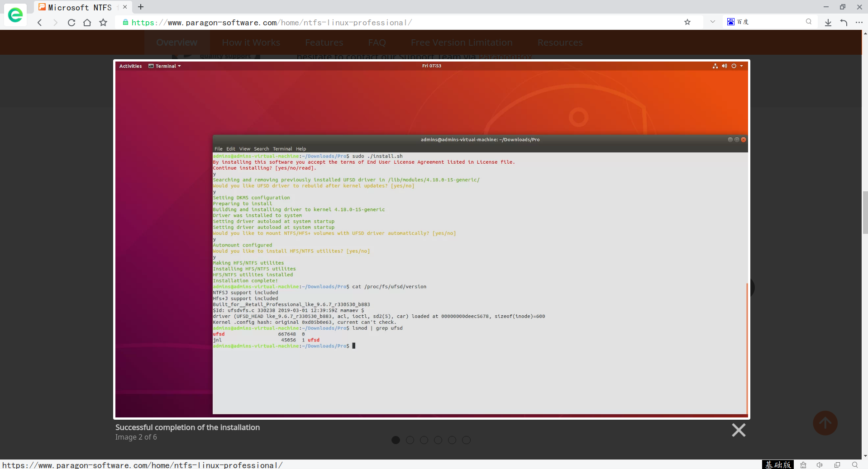Screen dimensions: 868x469
Task: Bookmark page using star in address bar
Action: tap(687, 22)
